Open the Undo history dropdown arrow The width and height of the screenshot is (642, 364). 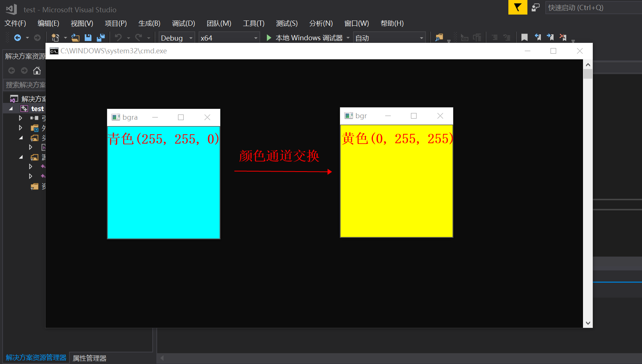point(128,38)
